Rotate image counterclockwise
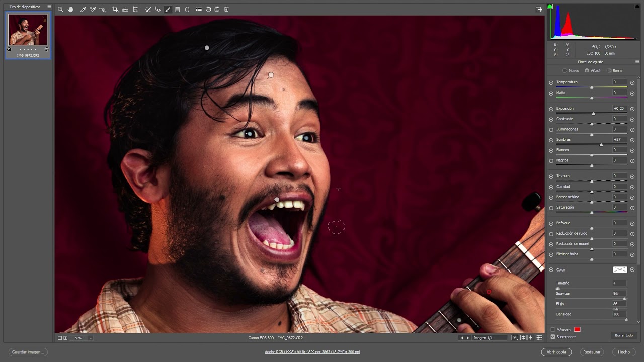The height and width of the screenshot is (362, 644). [x=208, y=9]
